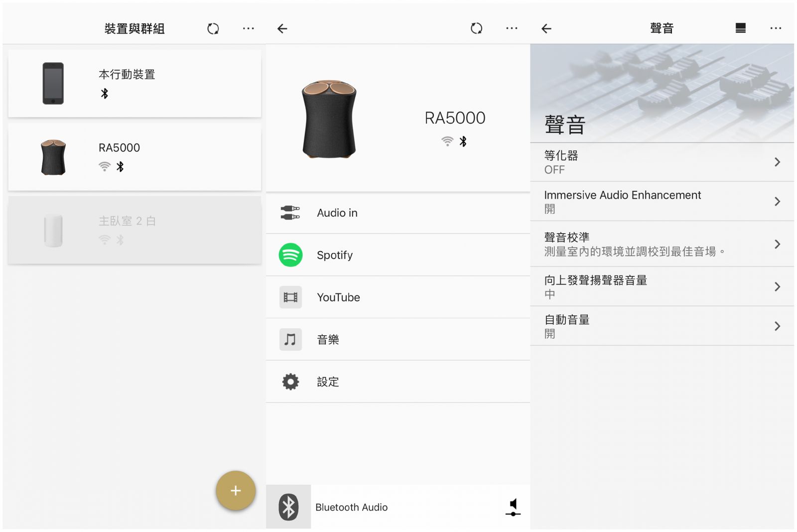Expand the 向上發聲揚聲器音量 chevron
Screen dimensions: 797x532
pos(777,287)
